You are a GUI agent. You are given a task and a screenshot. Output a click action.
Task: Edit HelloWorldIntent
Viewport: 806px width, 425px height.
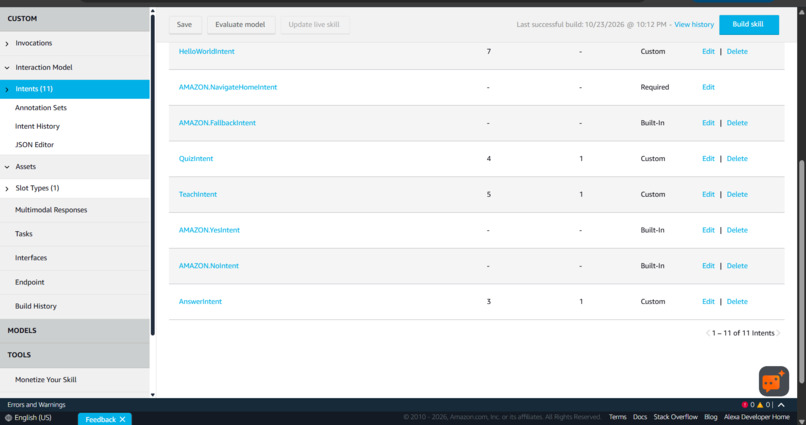pyautogui.click(x=708, y=51)
